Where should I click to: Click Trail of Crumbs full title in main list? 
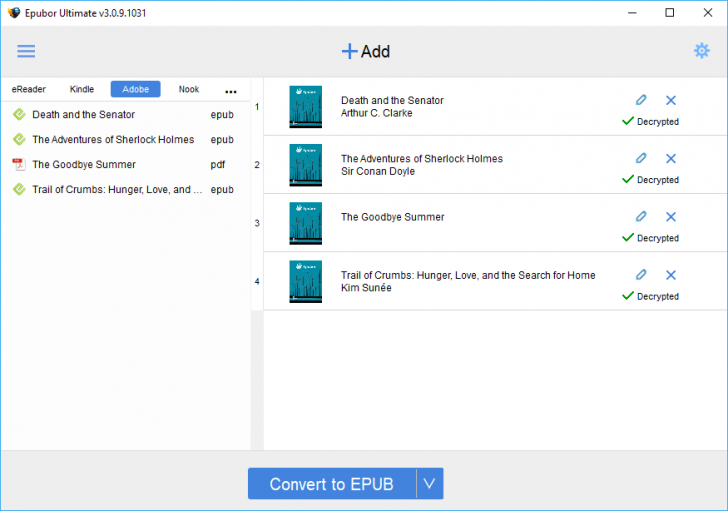[468, 275]
